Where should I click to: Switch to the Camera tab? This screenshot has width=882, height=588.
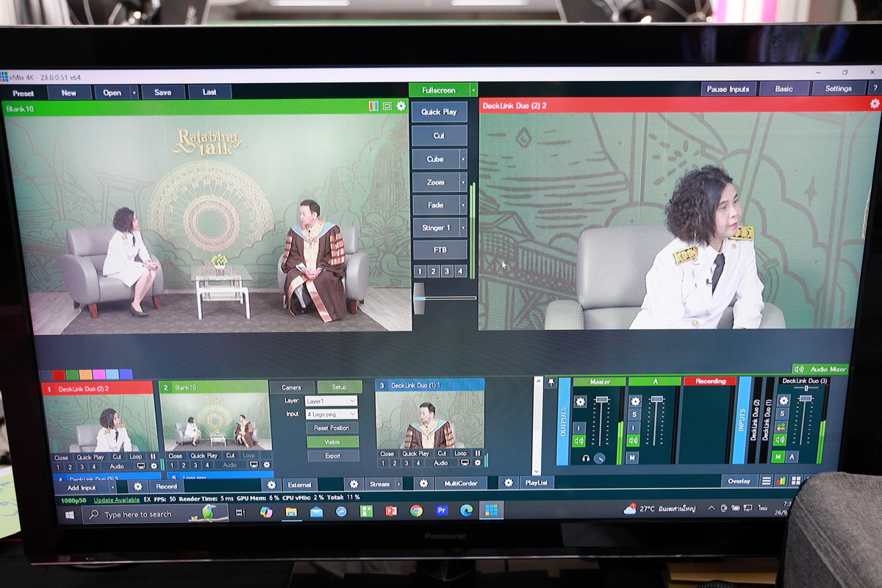coord(291,387)
